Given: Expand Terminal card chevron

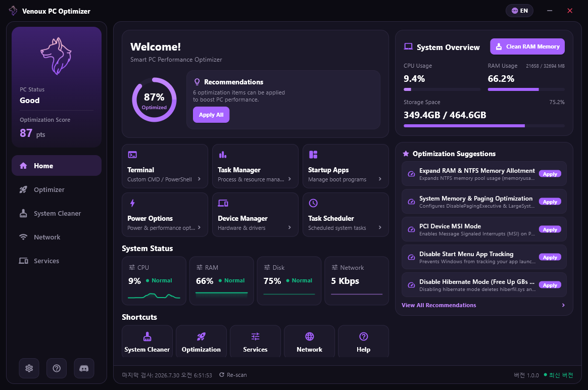Looking at the screenshot, I should coord(199,179).
